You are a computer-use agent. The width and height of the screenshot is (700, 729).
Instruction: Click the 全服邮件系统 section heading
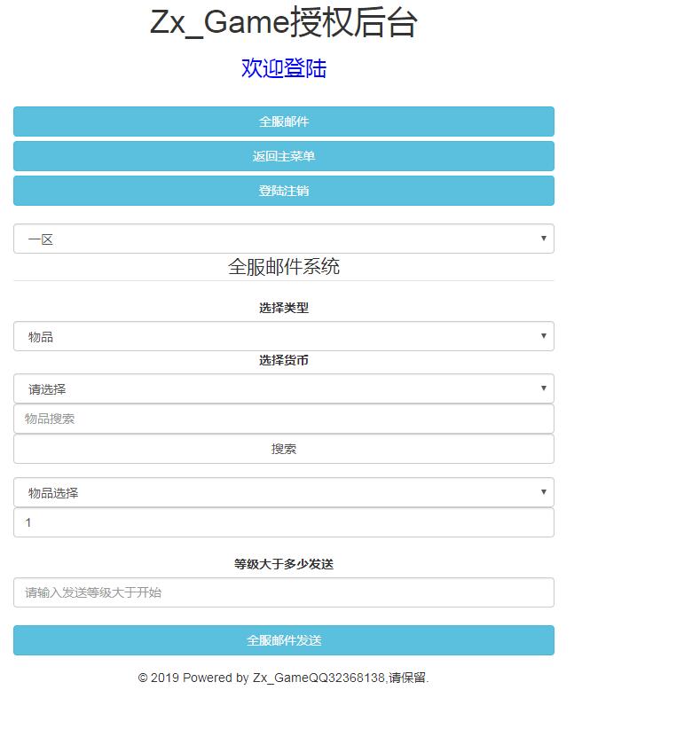pyautogui.click(x=284, y=266)
